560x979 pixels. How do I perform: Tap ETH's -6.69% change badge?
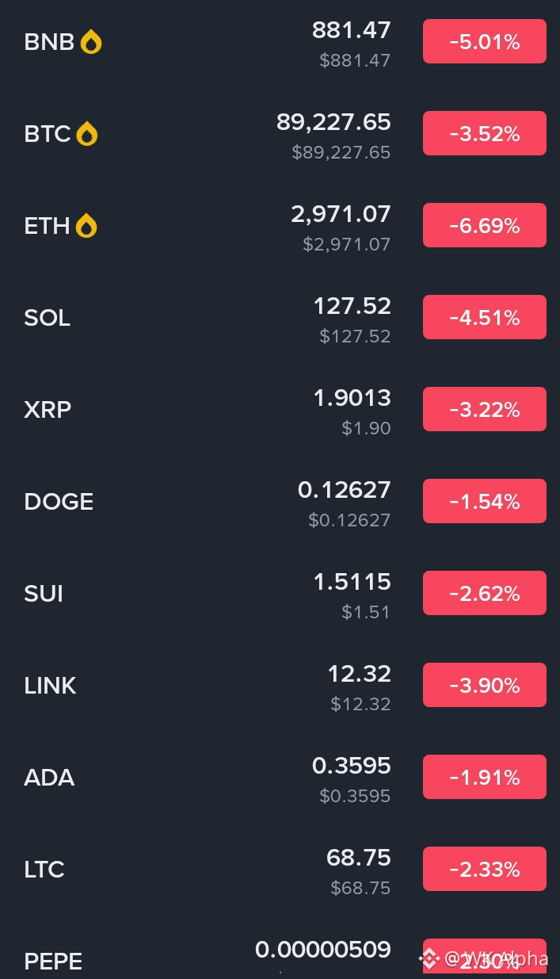coord(484,225)
